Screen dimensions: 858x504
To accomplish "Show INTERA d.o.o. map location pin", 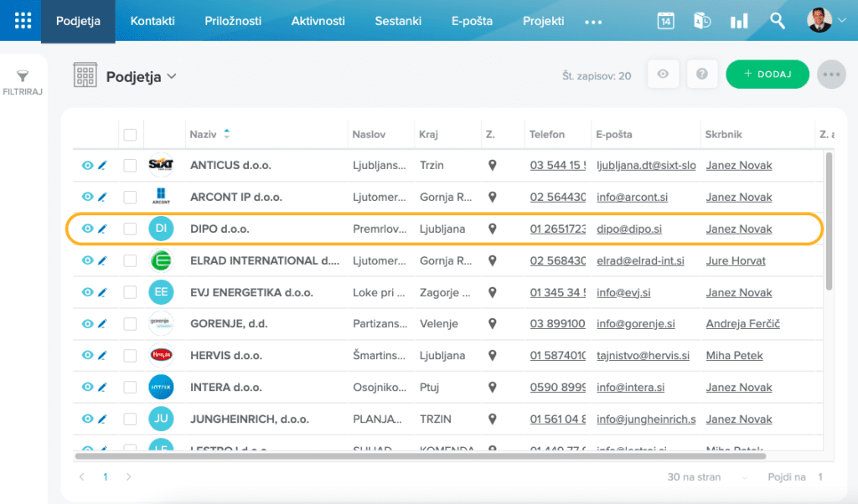I will (493, 387).
